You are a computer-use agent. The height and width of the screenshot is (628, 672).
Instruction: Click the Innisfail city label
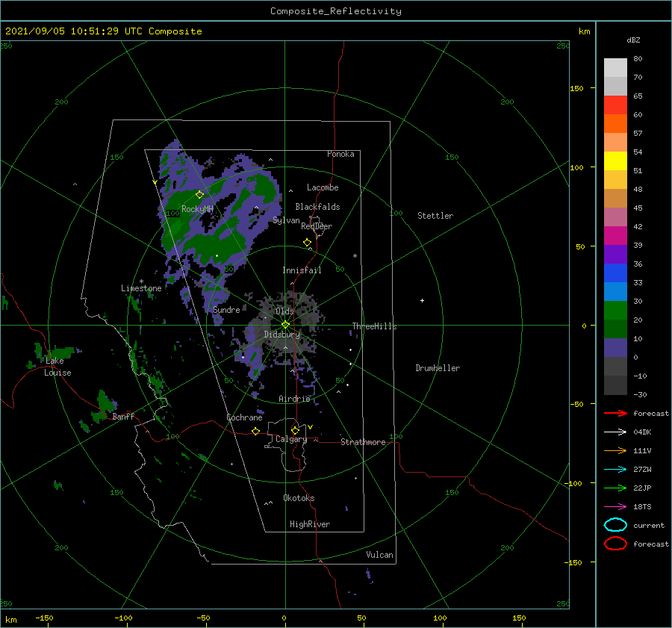coord(302,270)
